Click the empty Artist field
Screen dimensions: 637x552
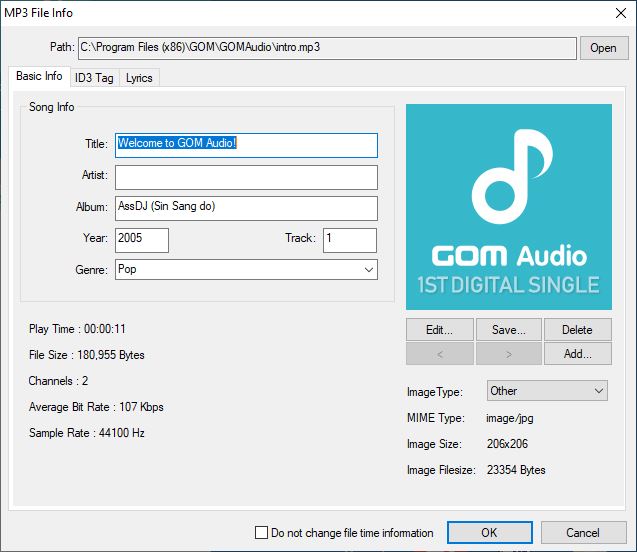point(246,177)
